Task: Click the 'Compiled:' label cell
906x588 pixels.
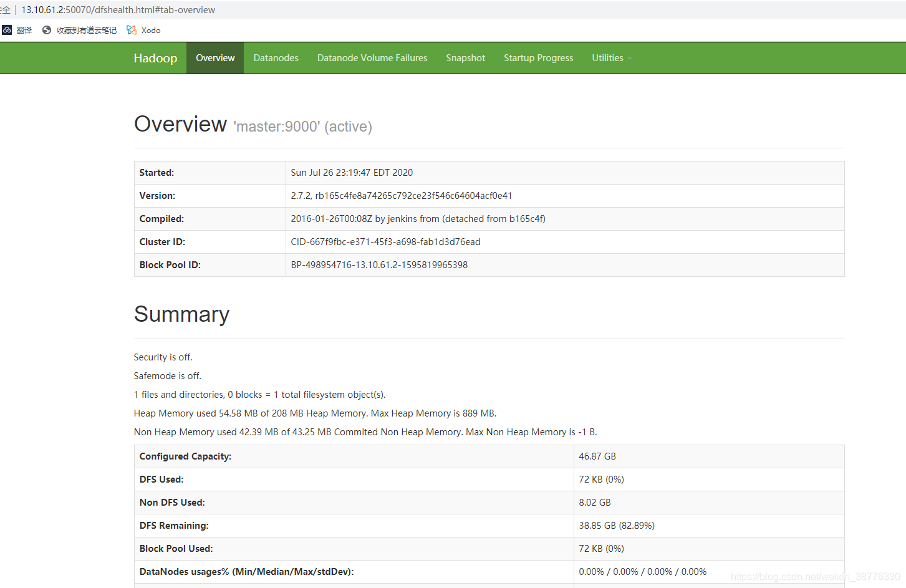Action: click(x=210, y=219)
